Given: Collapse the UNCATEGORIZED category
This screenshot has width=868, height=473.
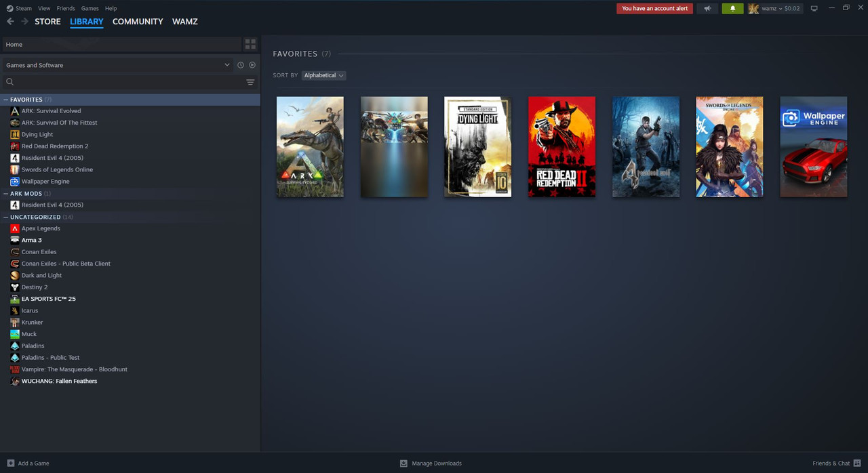Looking at the screenshot, I should 6,217.
